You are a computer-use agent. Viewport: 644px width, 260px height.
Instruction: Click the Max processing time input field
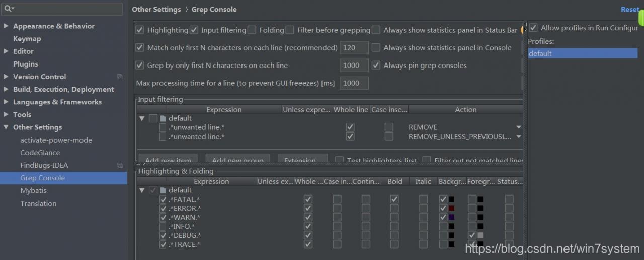[x=354, y=83]
